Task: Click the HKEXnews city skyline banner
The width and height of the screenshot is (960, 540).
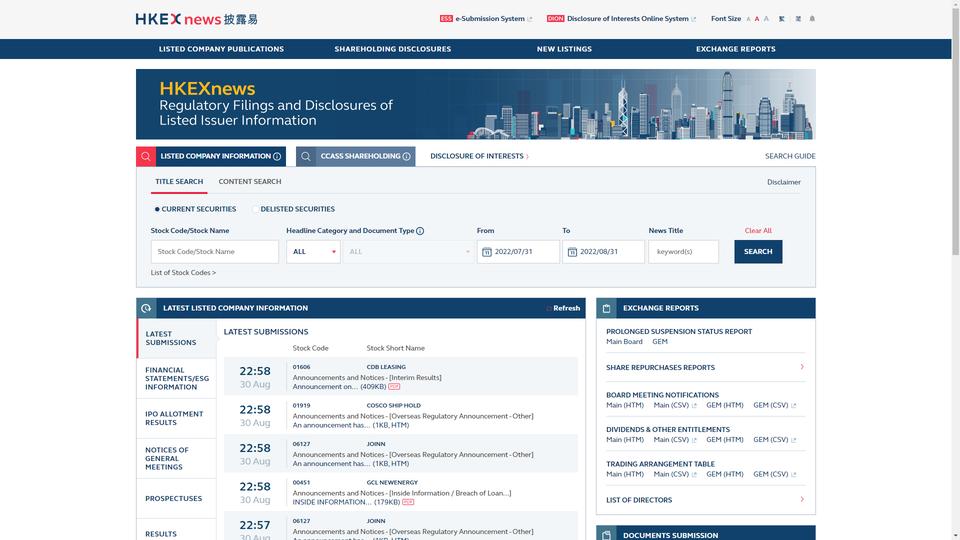Action: tap(476, 104)
